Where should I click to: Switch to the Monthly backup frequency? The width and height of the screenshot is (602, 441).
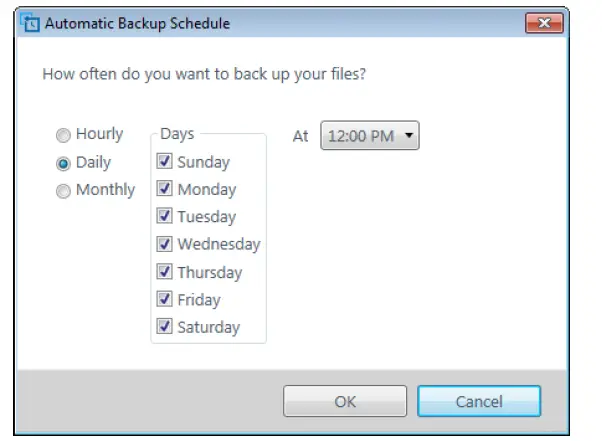click(x=64, y=191)
